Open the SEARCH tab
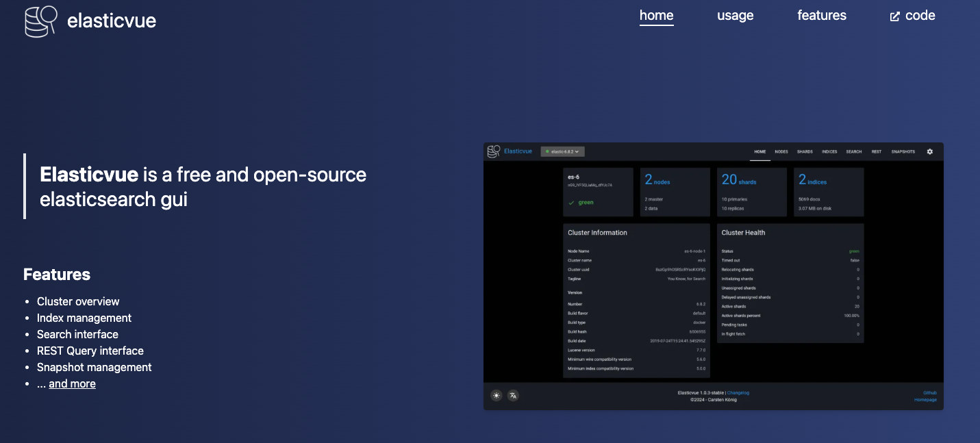The image size is (980, 443). click(x=854, y=151)
